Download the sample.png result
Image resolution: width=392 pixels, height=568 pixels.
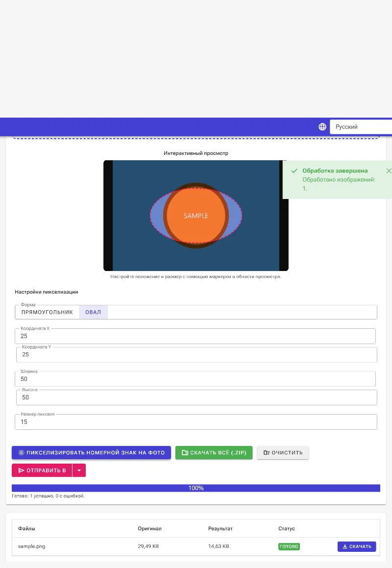coord(357,546)
